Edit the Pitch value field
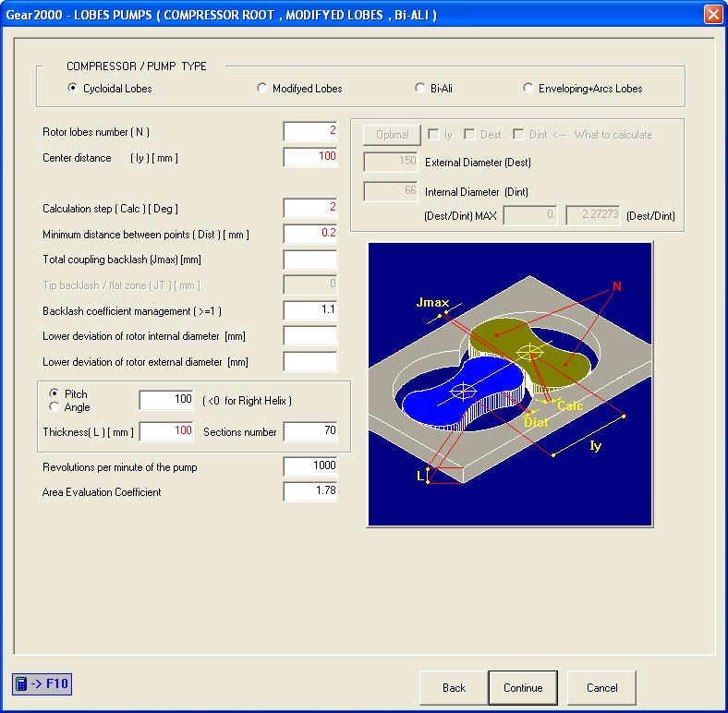This screenshot has width=728, height=713. coord(166,400)
